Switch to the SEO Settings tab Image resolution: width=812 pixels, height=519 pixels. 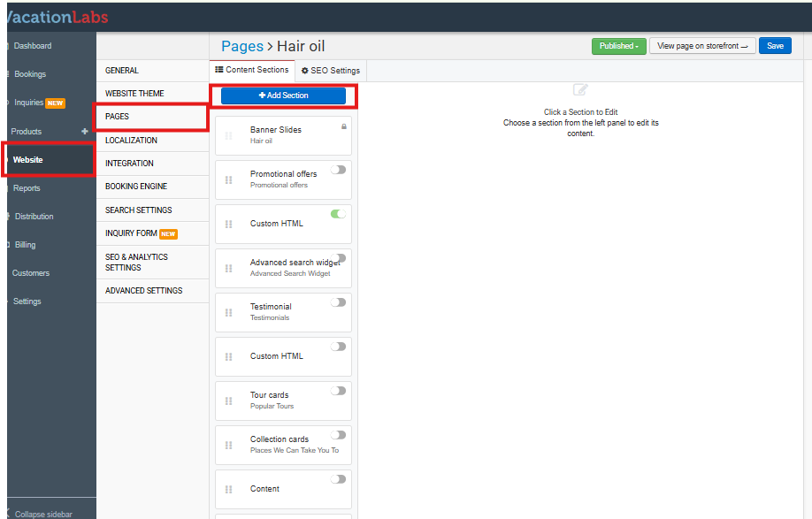330,70
